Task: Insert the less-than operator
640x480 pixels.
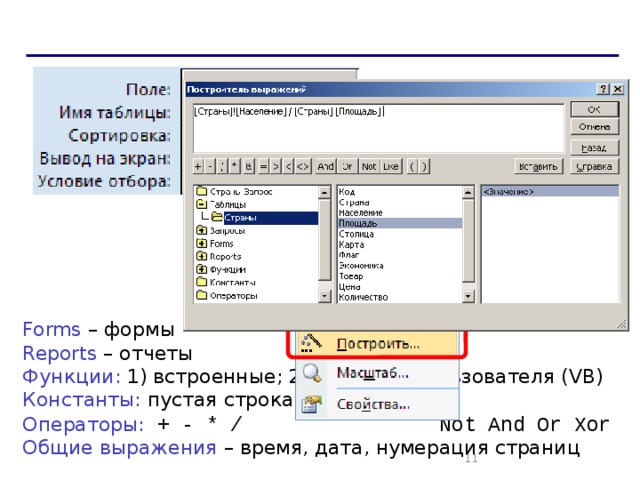Action: [289, 167]
